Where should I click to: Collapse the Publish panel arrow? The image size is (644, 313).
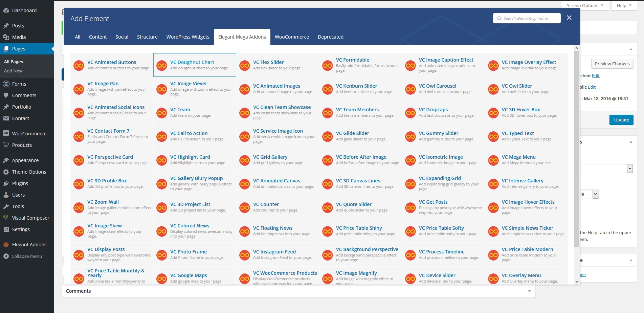click(631, 49)
